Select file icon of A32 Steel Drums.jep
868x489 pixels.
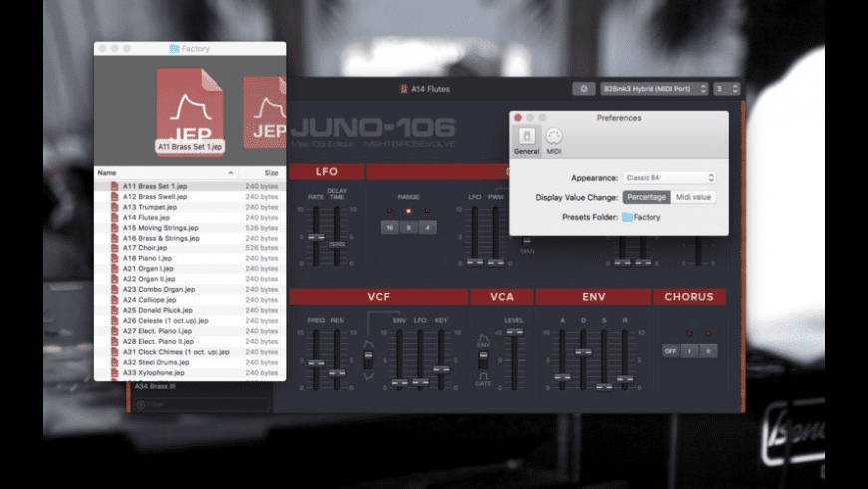click(x=115, y=362)
